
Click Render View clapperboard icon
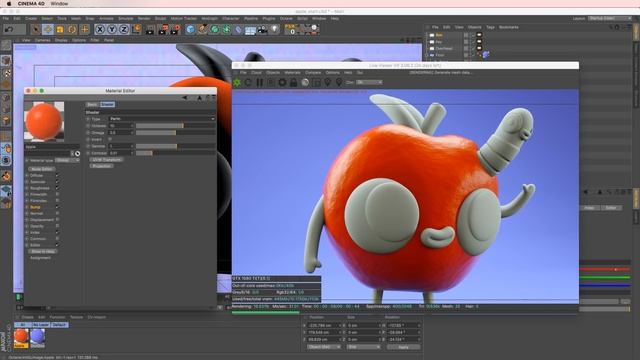click(x=150, y=29)
